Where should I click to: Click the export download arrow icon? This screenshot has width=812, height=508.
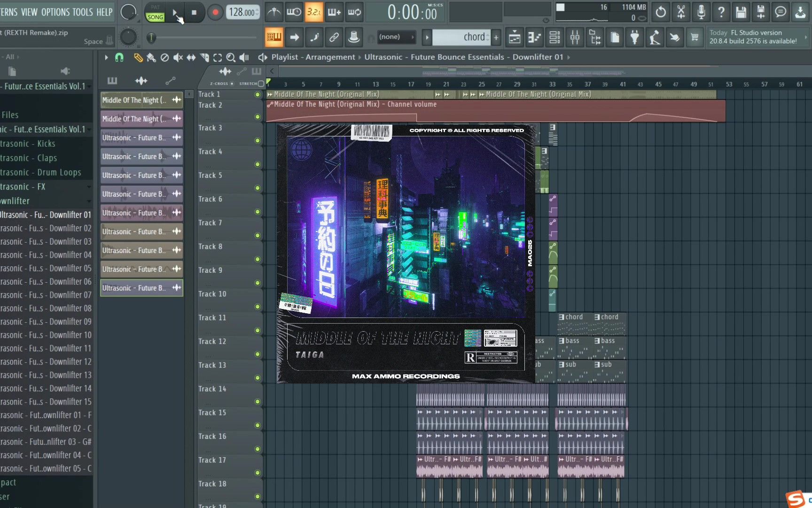point(800,12)
